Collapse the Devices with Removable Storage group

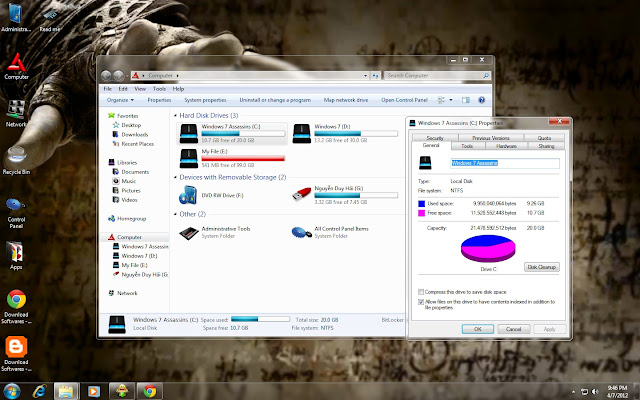tap(176, 178)
